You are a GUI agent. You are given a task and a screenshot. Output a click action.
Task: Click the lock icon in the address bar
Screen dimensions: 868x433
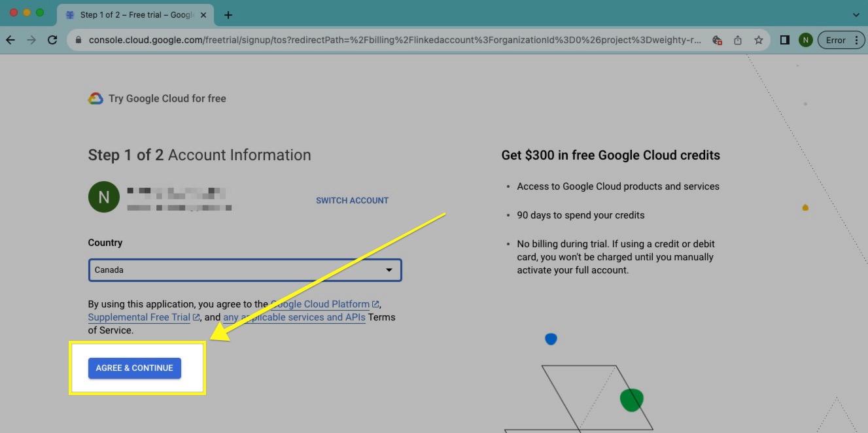[x=79, y=40]
